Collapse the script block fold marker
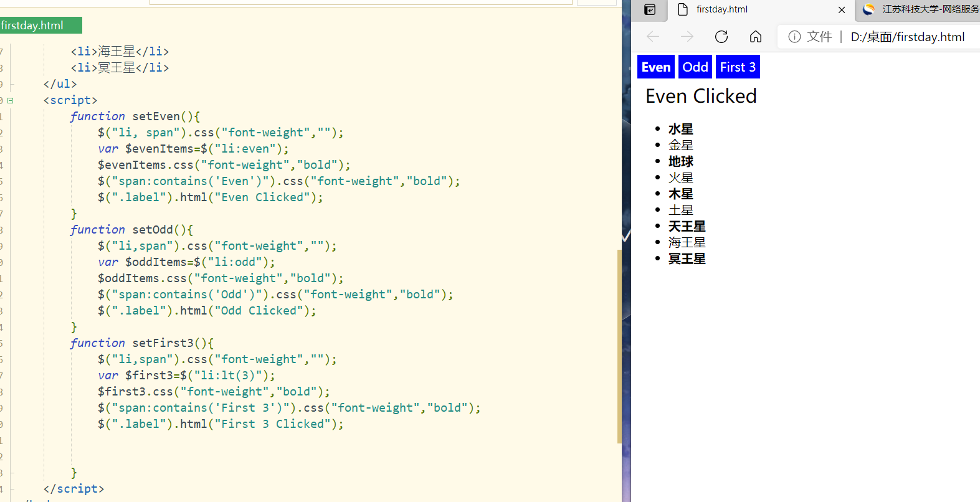 [10, 100]
